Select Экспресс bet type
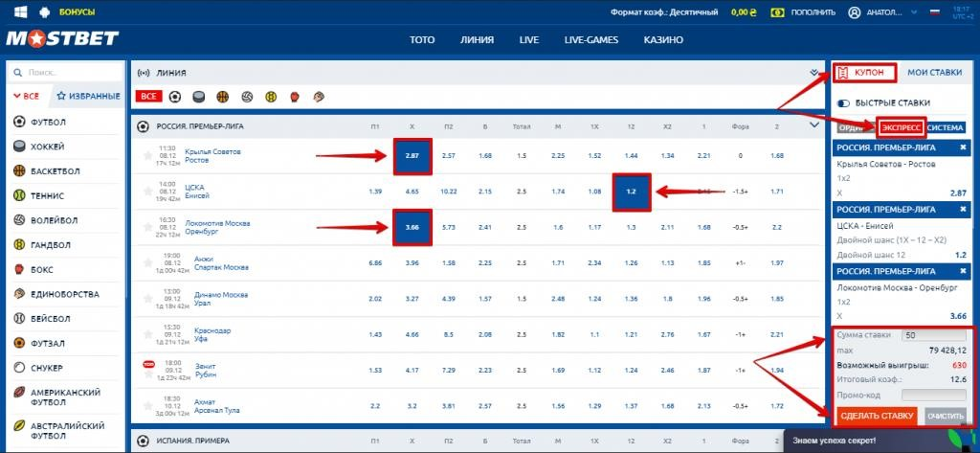The height and width of the screenshot is (453, 980). [901, 127]
